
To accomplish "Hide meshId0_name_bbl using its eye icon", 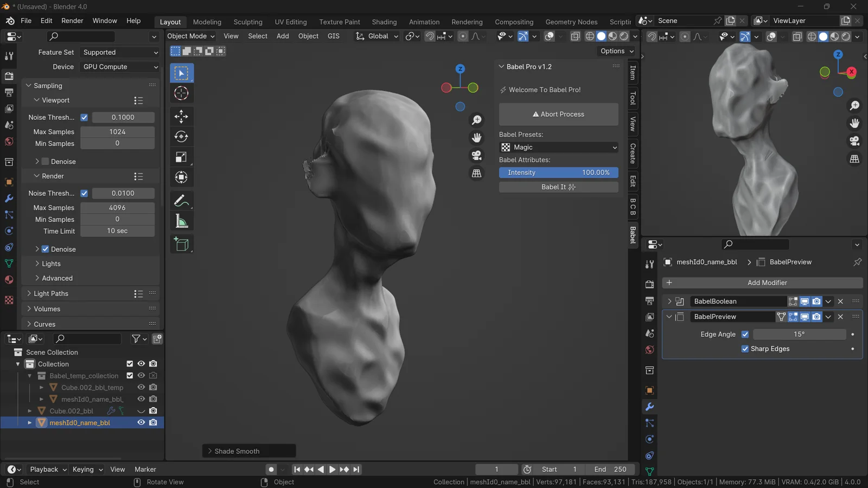I will pos(141,423).
